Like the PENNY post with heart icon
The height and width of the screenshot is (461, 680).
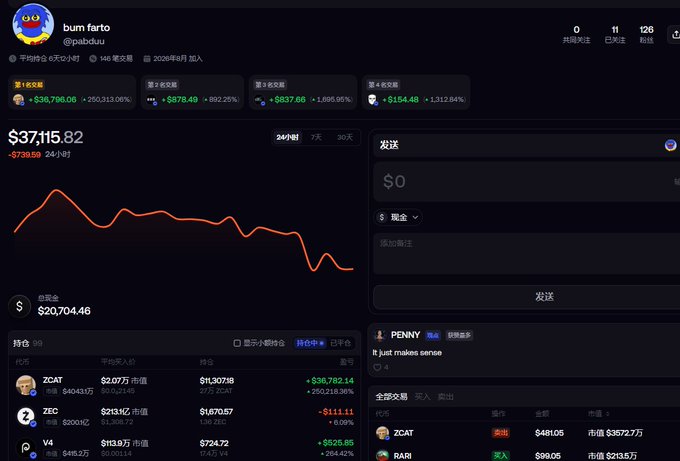[377, 367]
